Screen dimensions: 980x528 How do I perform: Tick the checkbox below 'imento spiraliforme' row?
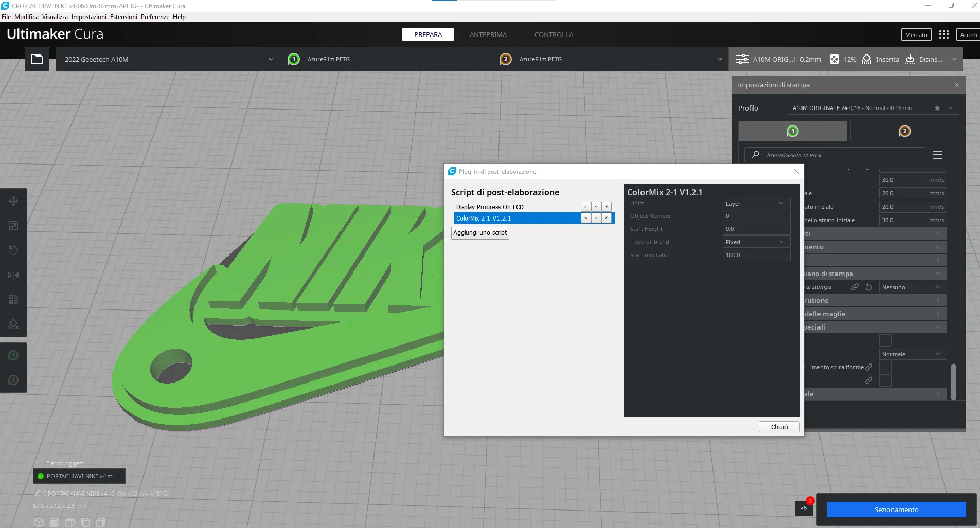(885, 380)
